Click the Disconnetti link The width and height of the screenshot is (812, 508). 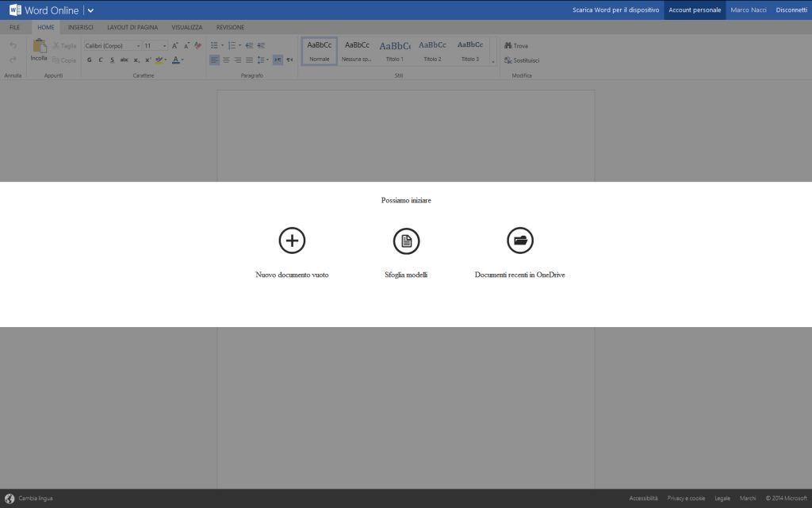click(x=791, y=10)
